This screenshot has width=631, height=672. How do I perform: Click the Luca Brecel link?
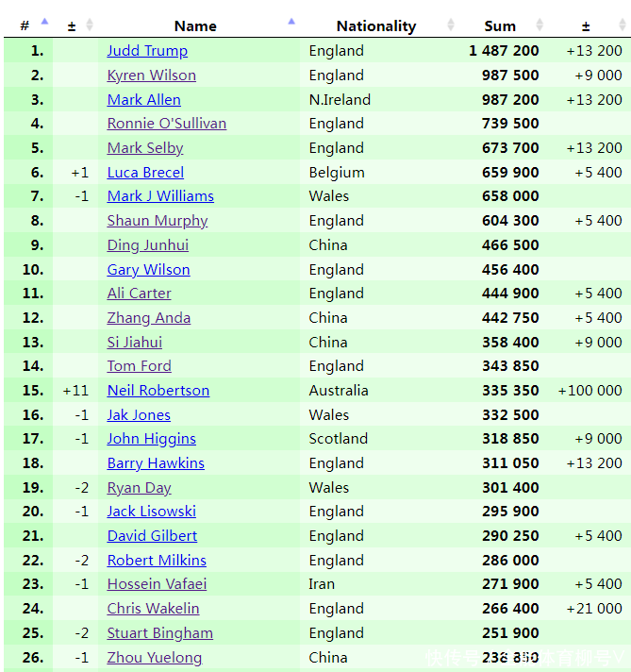pyautogui.click(x=145, y=173)
